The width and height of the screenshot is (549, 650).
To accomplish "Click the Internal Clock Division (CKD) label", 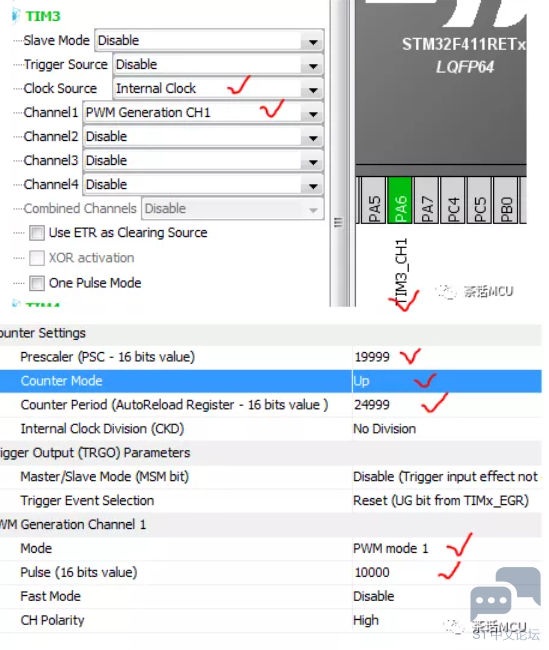I will point(102,429).
